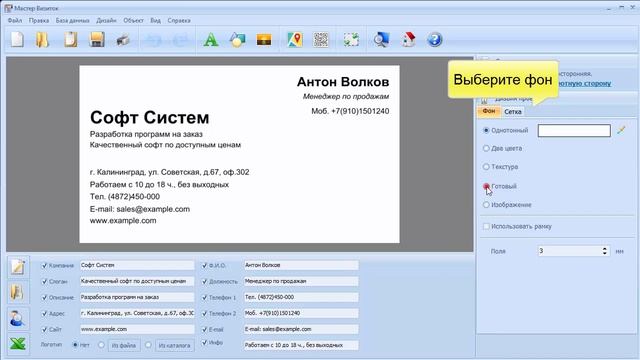This screenshot has width=640, height=360.
Task: Pick a color with the eyedropper icon
Action: click(621, 130)
